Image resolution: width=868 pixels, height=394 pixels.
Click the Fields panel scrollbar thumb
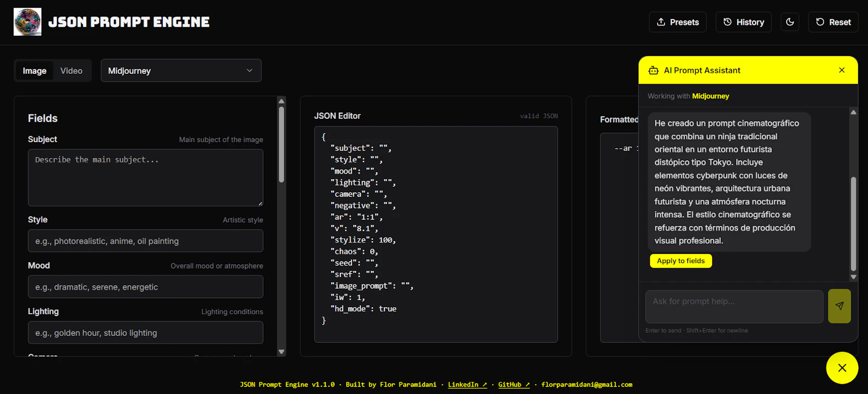click(x=281, y=144)
